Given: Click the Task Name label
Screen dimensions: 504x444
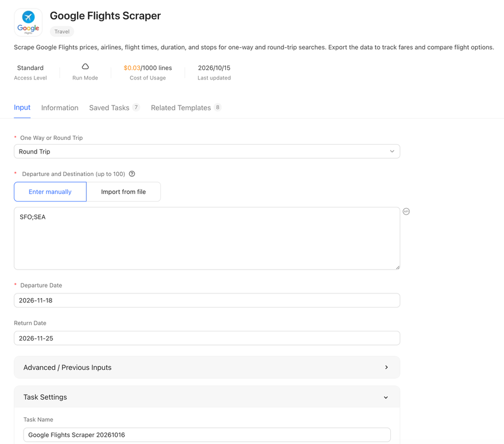Looking at the screenshot, I should coord(39,420).
